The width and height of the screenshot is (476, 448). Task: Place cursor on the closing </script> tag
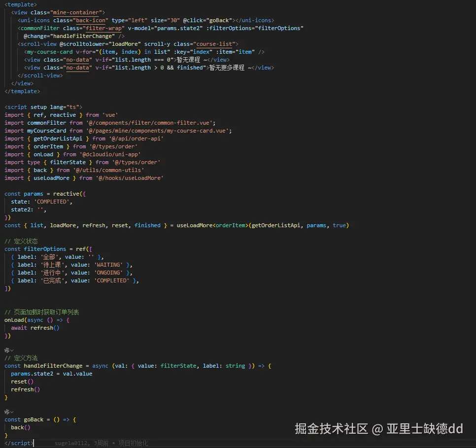click(19, 443)
